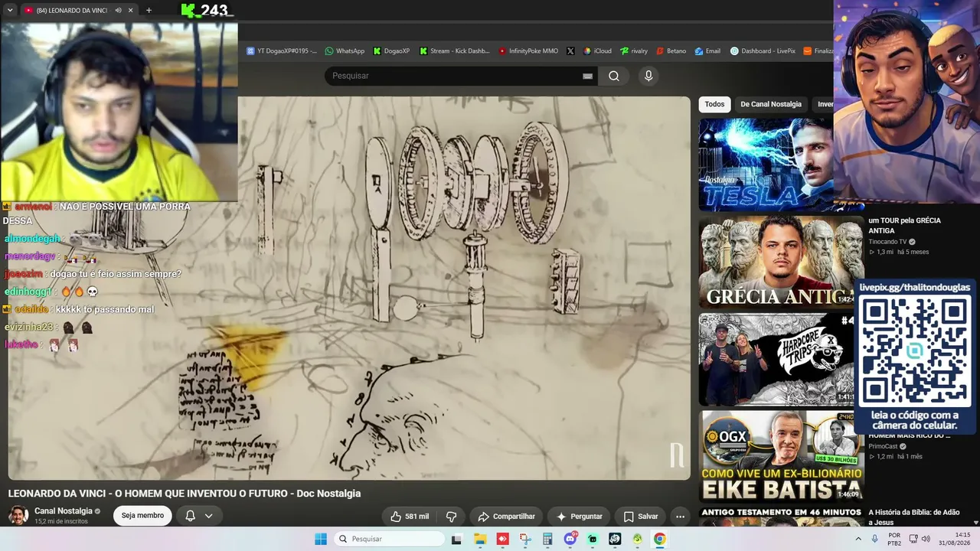This screenshot has width=980, height=551.
Task: Open Discord from the taskbar
Action: point(570,539)
